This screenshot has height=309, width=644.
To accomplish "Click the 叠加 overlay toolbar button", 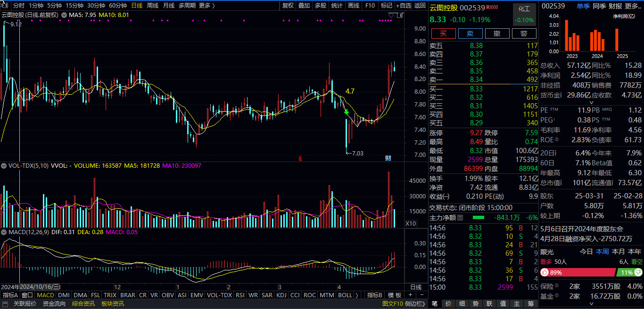I will pyautogui.click(x=304, y=6).
